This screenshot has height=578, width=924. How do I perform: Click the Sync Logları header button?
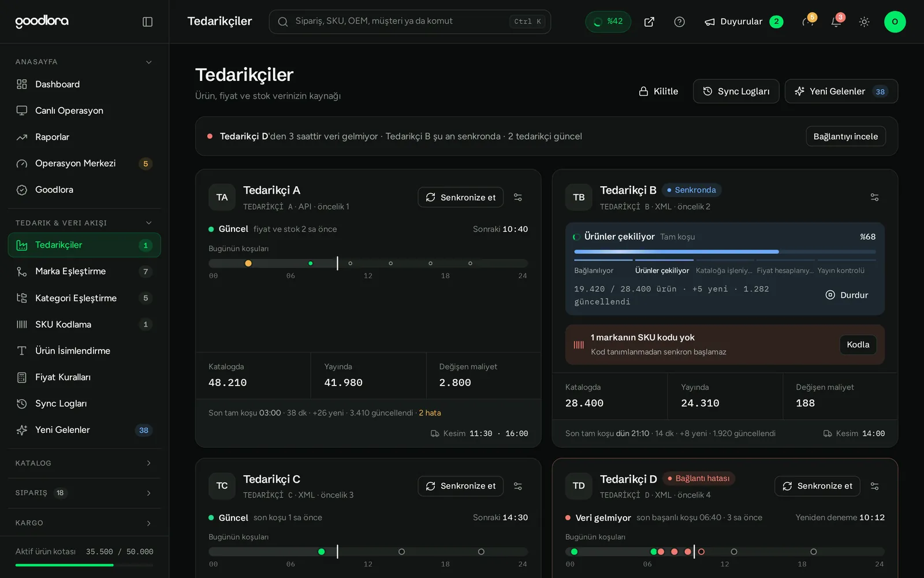coord(736,91)
